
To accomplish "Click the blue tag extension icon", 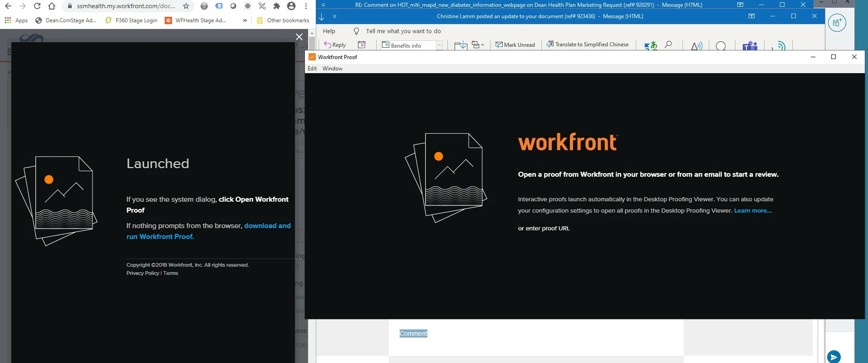I will pyautogui.click(x=219, y=6).
